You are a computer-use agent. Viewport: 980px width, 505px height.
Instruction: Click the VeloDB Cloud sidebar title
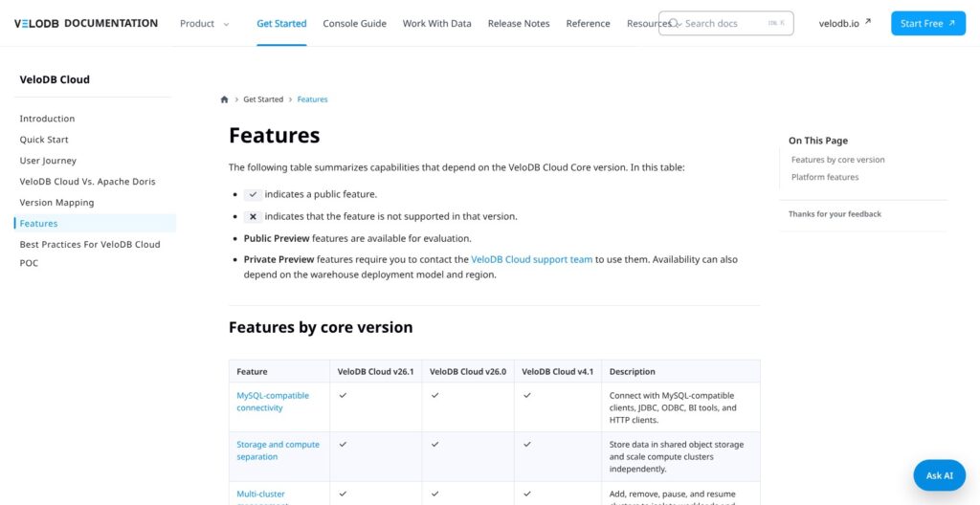[x=55, y=79]
